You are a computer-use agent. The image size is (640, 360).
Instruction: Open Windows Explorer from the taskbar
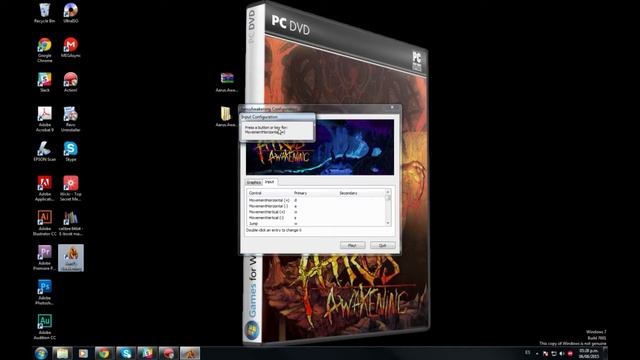[x=62, y=353]
